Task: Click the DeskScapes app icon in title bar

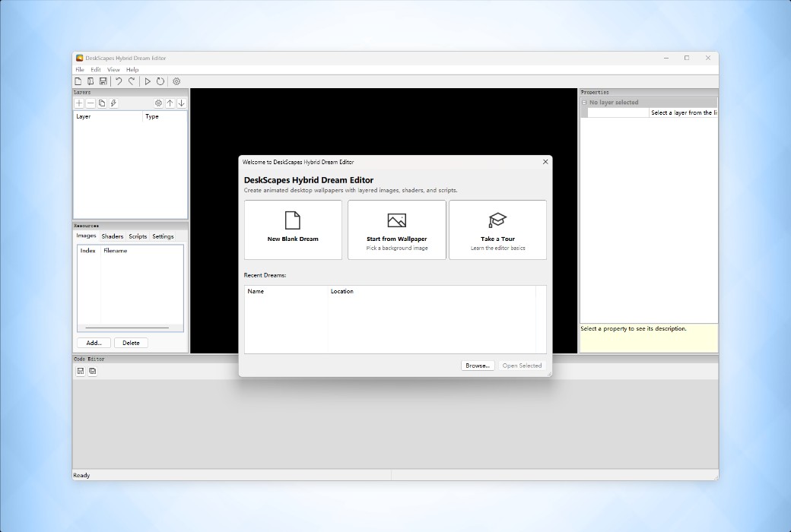Action: (79, 58)
